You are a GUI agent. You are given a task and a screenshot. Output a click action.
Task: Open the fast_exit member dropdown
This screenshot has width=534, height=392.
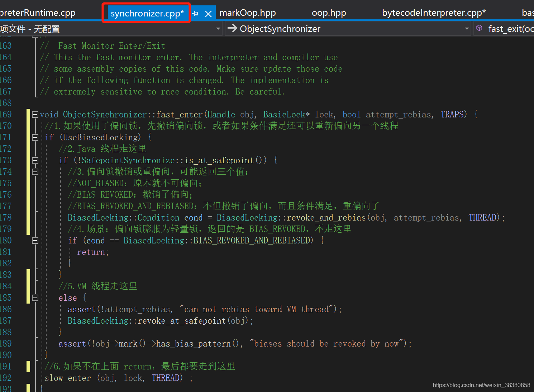click(x=504, y=29)
